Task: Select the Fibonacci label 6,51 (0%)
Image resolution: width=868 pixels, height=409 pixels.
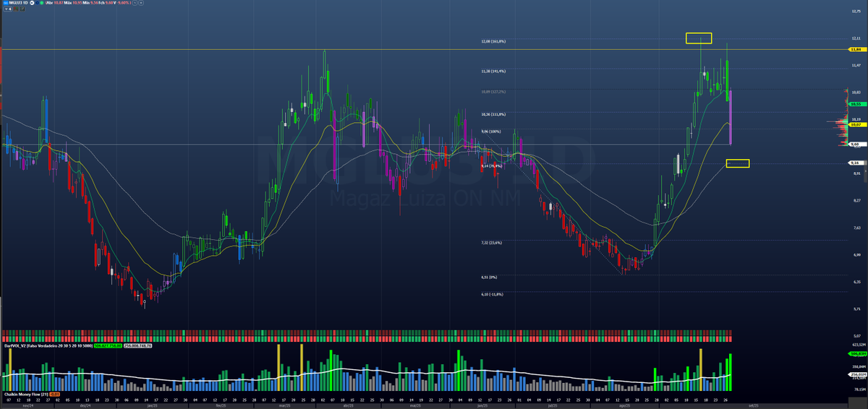Action: click(489, 277)
